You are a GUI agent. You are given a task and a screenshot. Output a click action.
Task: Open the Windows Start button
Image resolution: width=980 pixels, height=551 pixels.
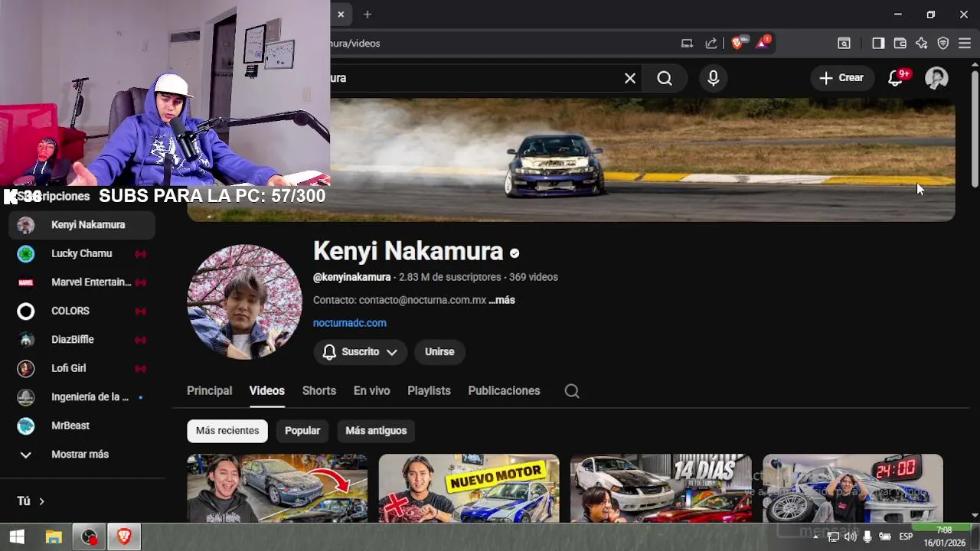click(17, 537)
